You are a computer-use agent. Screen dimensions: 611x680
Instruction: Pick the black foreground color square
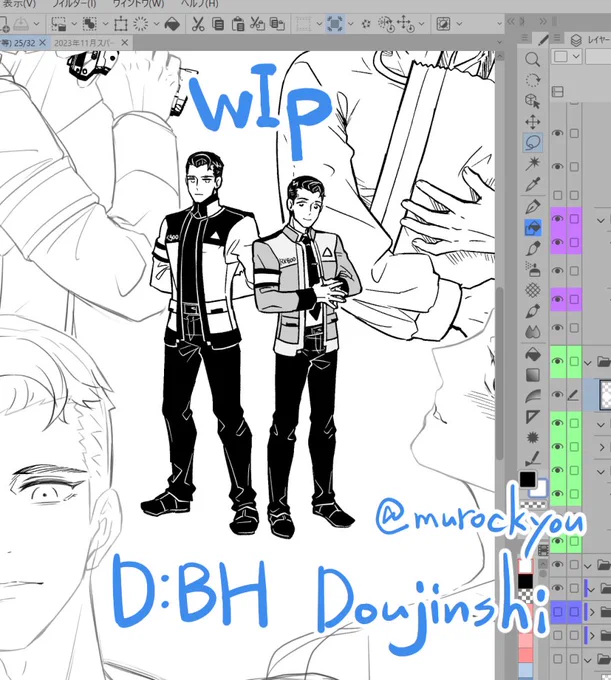[528, 479]
